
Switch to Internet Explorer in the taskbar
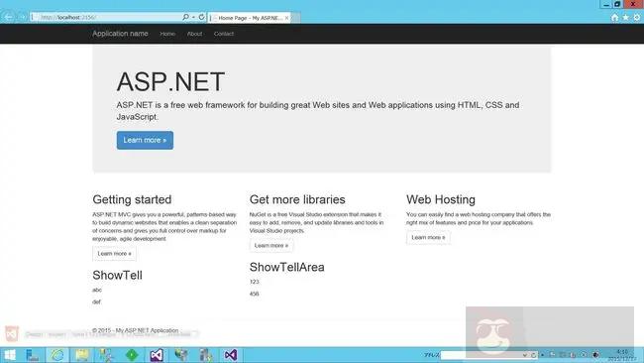pyautogui.click(x=57, y=355)
